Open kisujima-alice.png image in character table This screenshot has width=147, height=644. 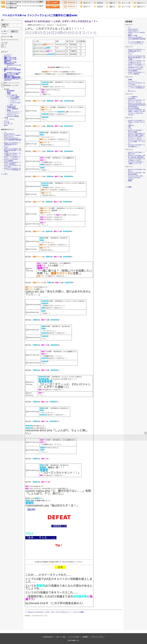[40, 54]
